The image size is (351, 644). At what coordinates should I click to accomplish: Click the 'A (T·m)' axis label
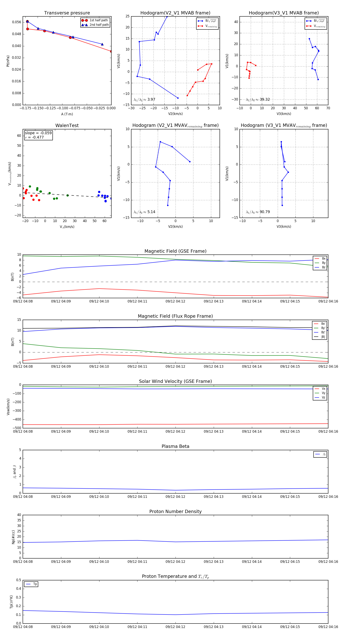click(67, 114)
